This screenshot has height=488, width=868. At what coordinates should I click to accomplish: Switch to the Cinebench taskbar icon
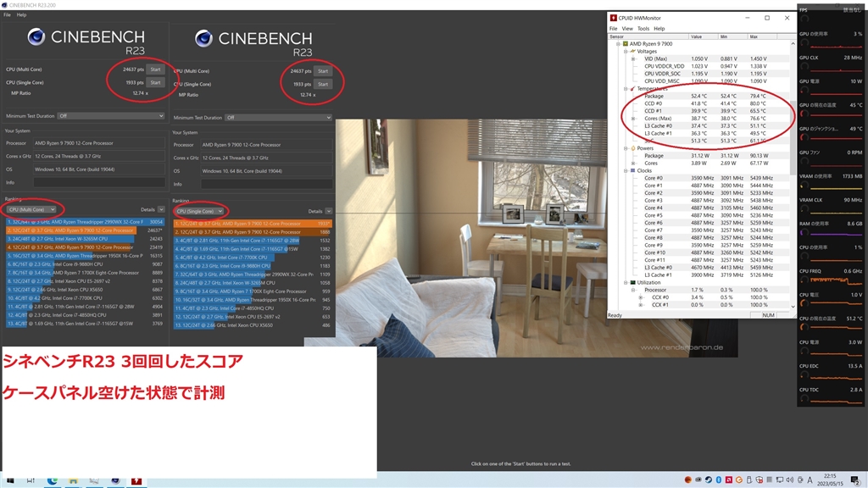click(x=115, y=481)
